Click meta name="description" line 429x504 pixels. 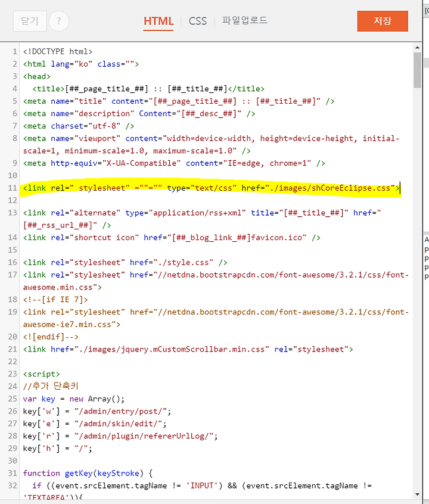(x=139, y=113)
